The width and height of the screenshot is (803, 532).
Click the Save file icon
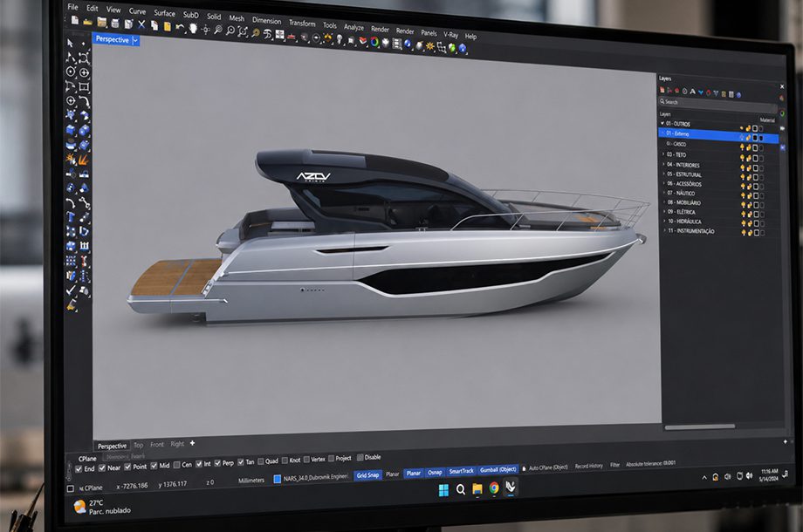pos(102,22)
